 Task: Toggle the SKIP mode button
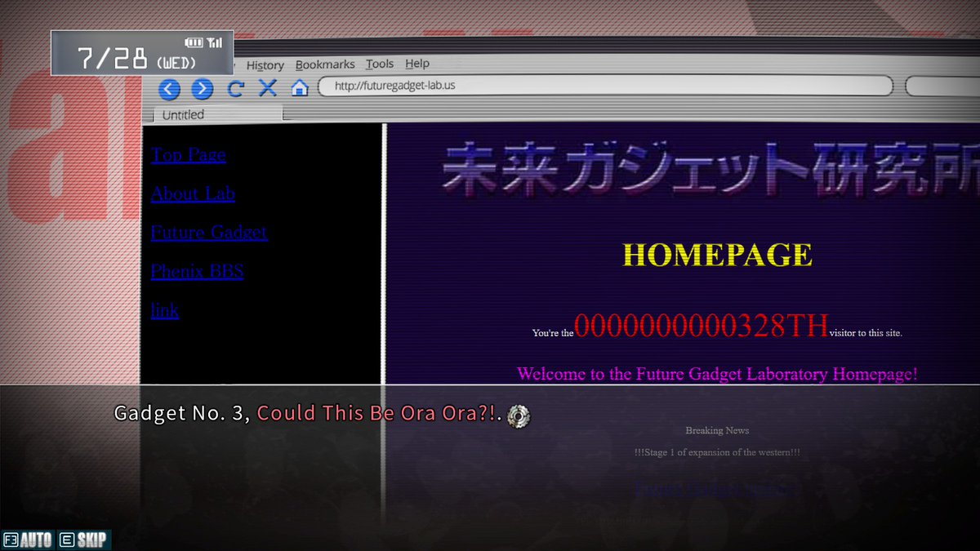[x=83, y=540]
